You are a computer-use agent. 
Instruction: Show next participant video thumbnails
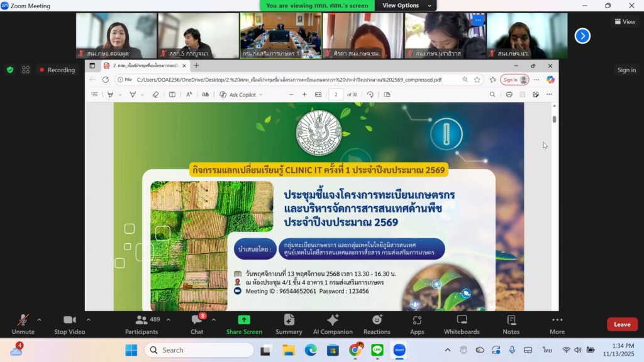582,36
